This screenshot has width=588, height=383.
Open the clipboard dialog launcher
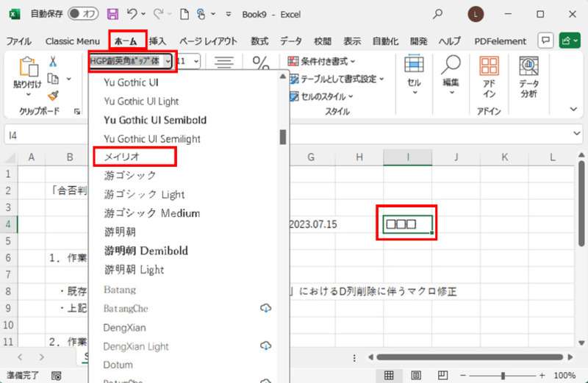tap(77, 112)
